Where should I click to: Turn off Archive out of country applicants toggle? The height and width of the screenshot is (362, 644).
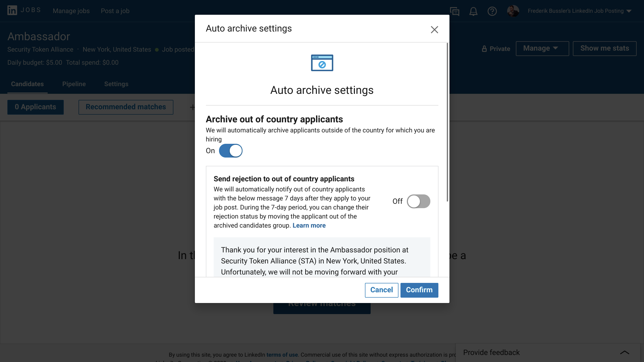pyautogui.click(x=231, y=151)
